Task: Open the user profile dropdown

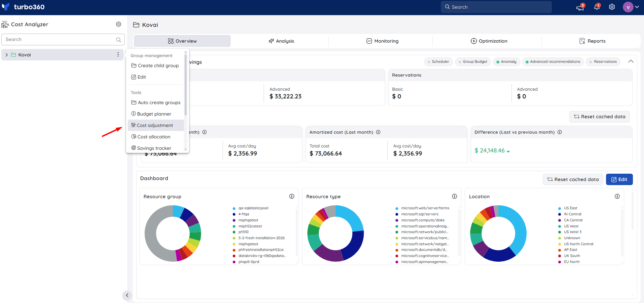Action: pos(631,7)
